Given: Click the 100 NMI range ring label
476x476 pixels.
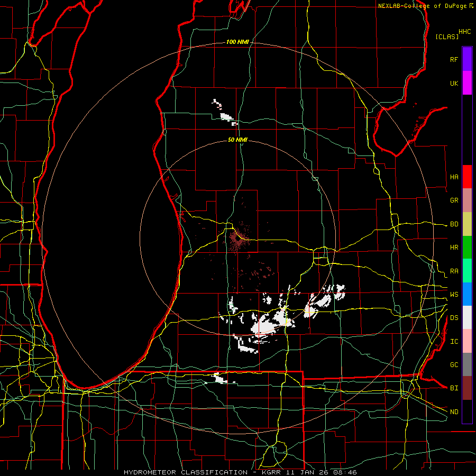Looking at the screenshot, I should click(237, 42).
